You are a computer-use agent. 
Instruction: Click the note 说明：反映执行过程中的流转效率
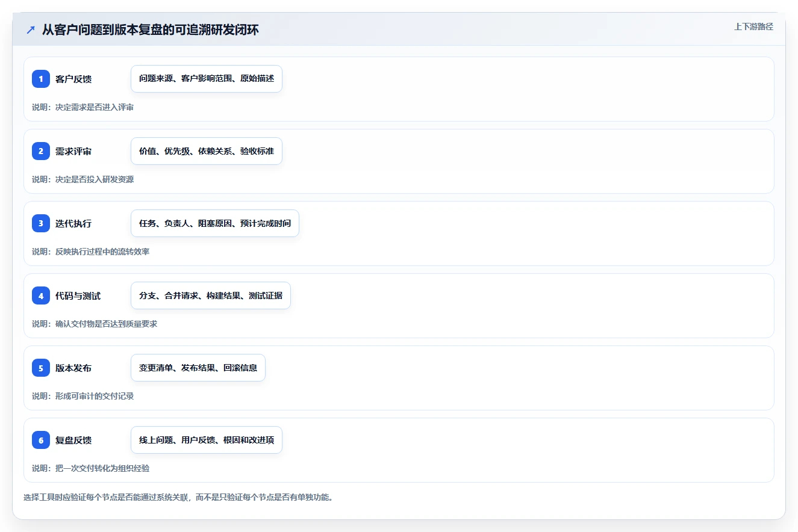(x=91, y=252)
